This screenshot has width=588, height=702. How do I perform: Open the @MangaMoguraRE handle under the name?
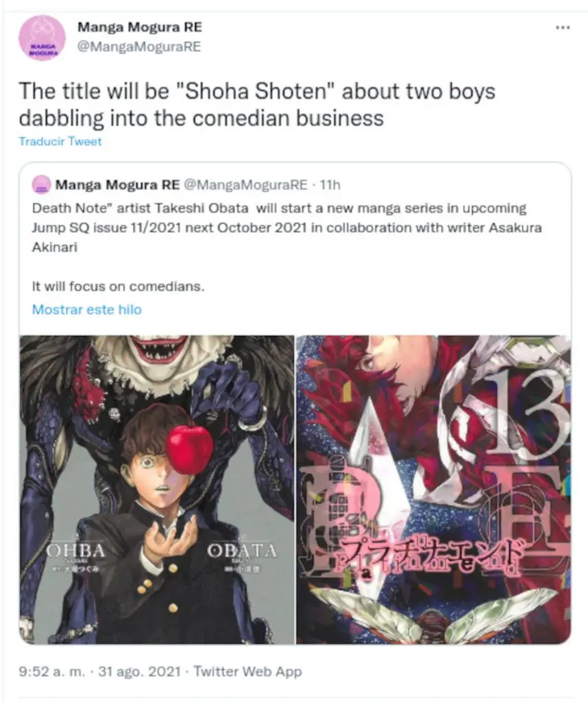click(139, 47)
